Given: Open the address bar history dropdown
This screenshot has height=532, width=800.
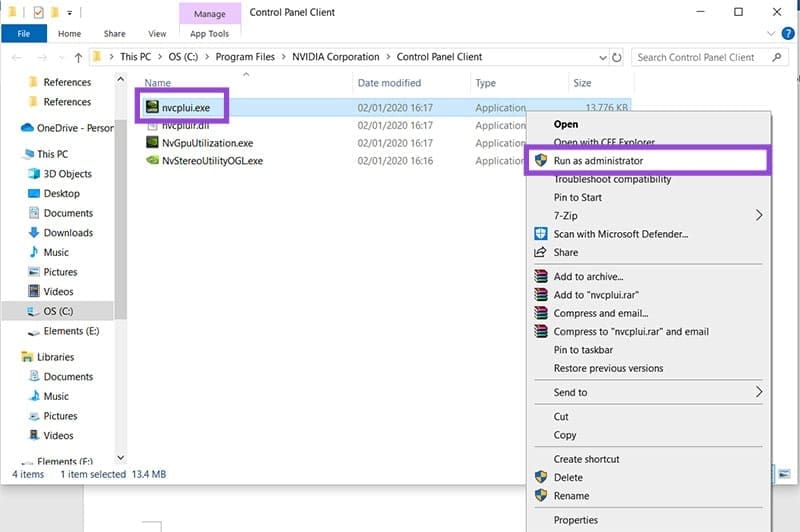Looking at the screenshot, I should point(603,58).
